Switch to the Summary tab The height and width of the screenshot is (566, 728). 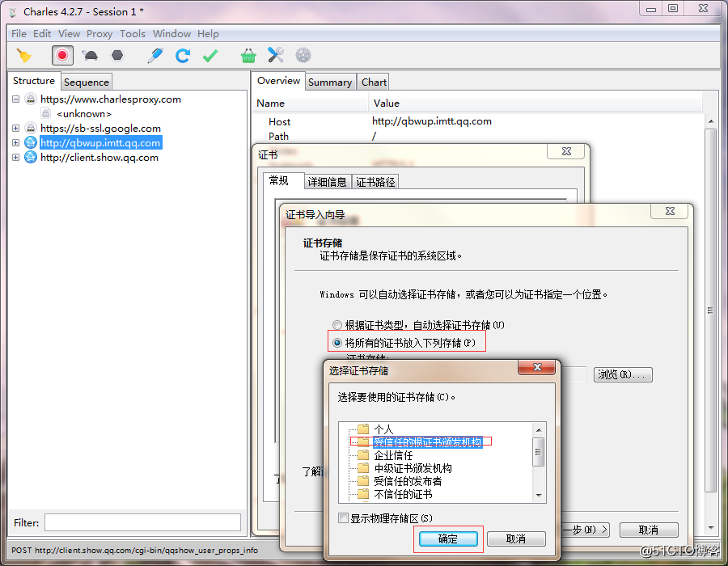click(330, 82)
